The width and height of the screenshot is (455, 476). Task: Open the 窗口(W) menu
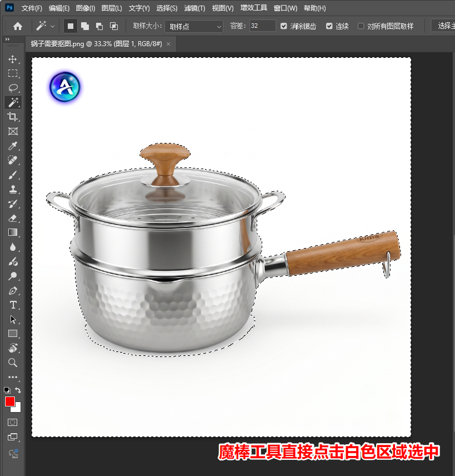click(286, 8)
